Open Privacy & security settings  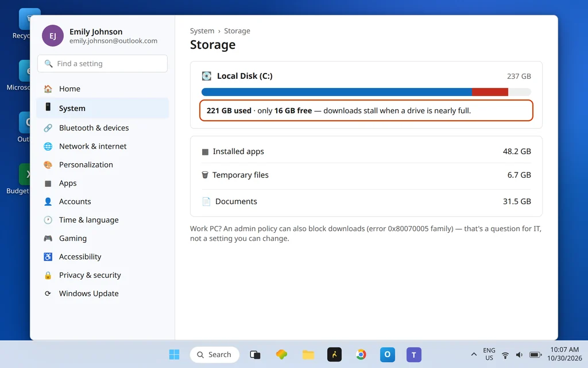[x=102, y=275]
